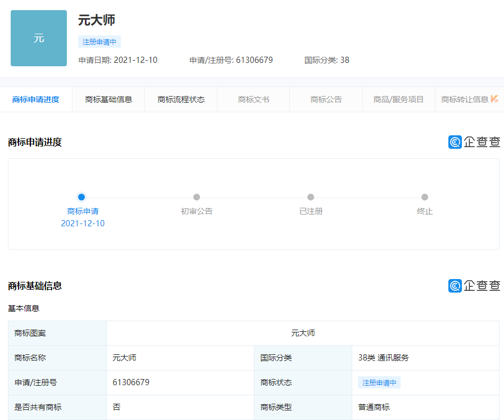Click the 企查查 logo in 商标基础信息 section

474,286
